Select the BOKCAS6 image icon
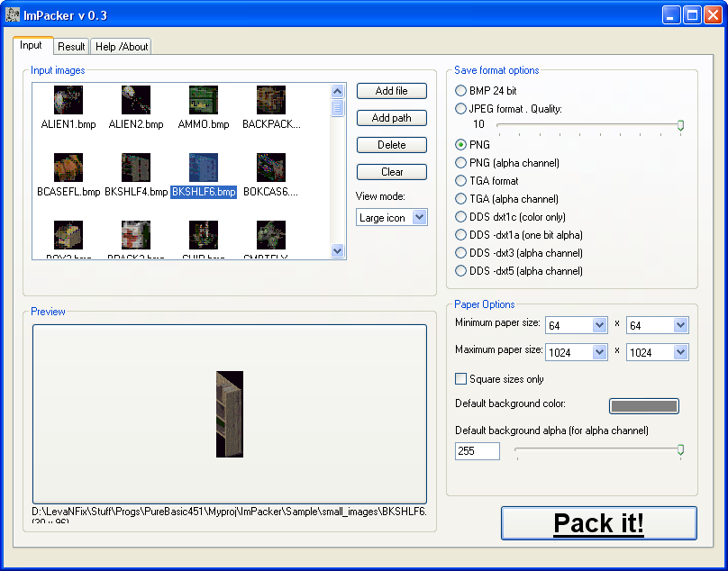Screen dimensions: 728x571 point(271,168)
